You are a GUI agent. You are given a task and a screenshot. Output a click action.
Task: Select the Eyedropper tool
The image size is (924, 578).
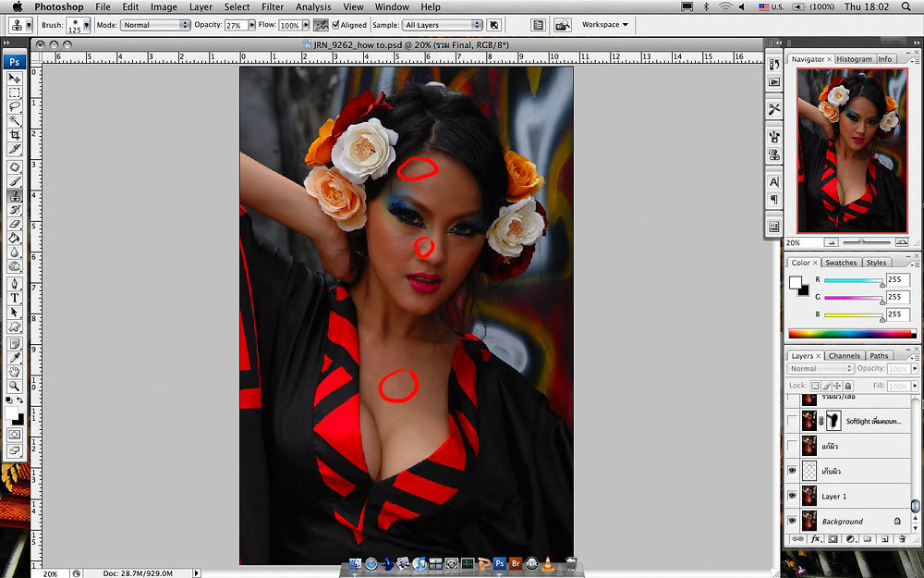tap(14, 358)
